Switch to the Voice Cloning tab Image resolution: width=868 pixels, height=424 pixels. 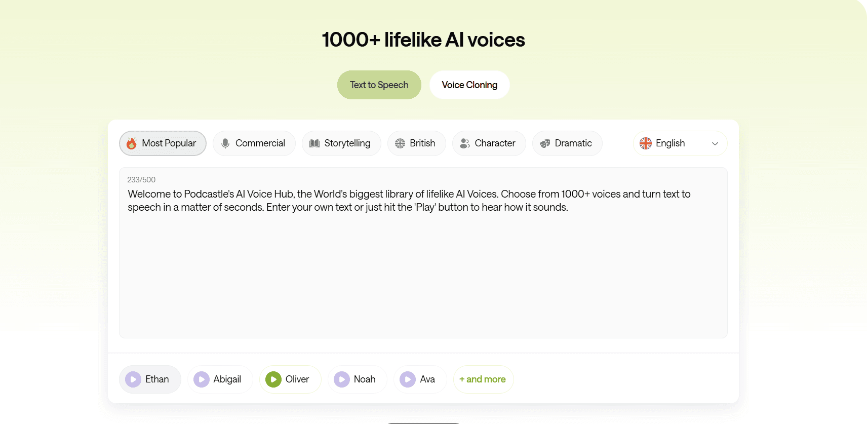(x=469, y=85)
